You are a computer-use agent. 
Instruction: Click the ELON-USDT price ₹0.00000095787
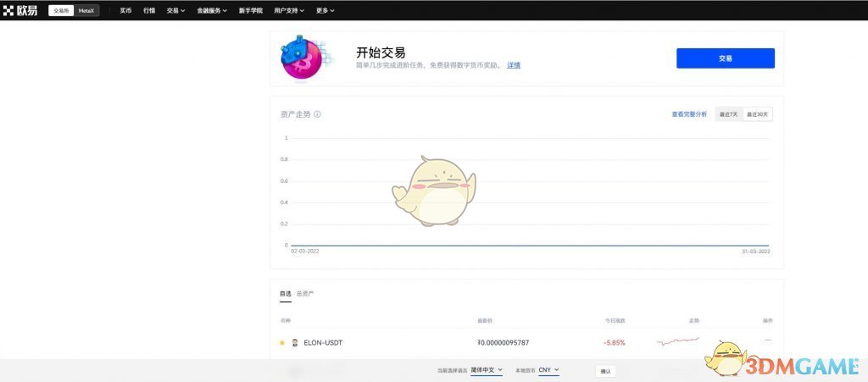pyautogui.click(x=503, y=343)
